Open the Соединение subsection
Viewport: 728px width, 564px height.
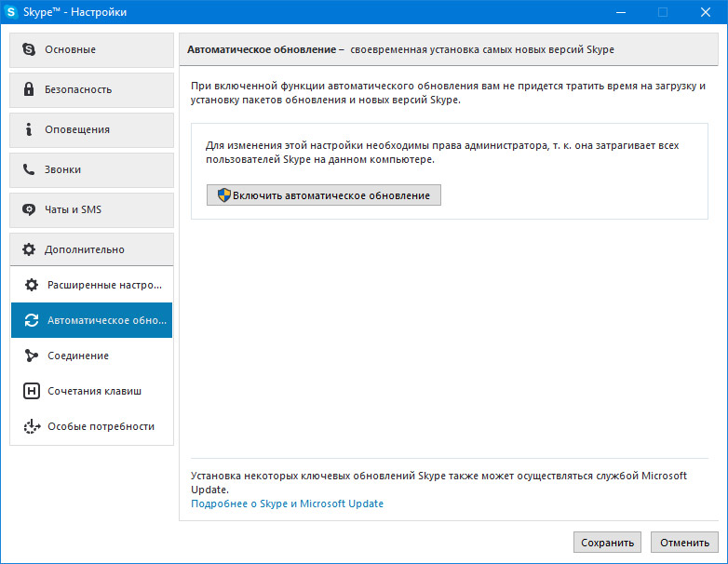91,356
